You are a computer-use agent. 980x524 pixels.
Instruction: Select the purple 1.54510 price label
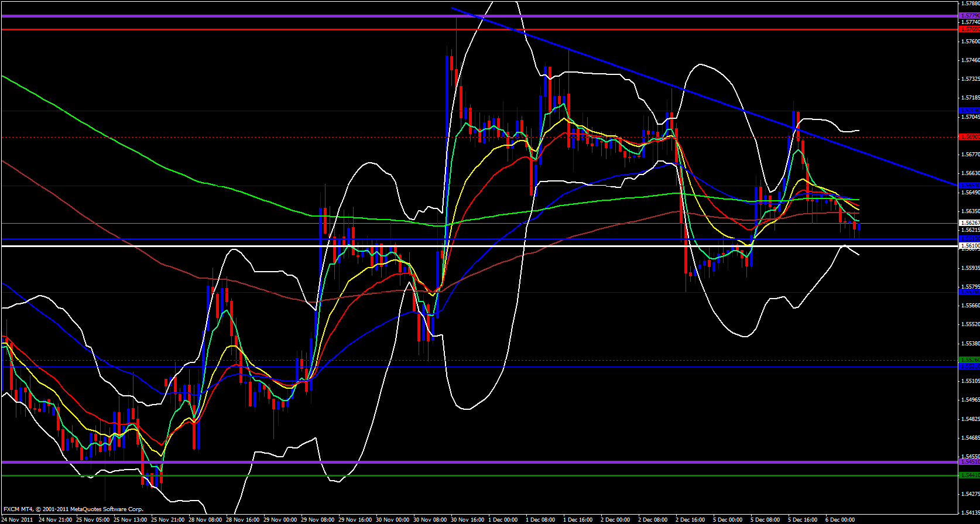[x=969, y=462]
